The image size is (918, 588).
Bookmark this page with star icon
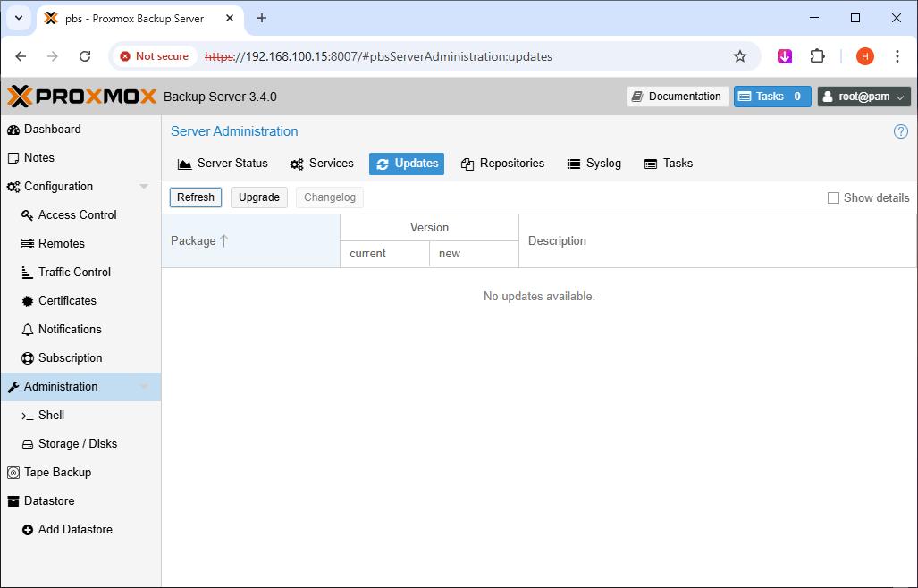pyautogui.click(x=740, y=57)
